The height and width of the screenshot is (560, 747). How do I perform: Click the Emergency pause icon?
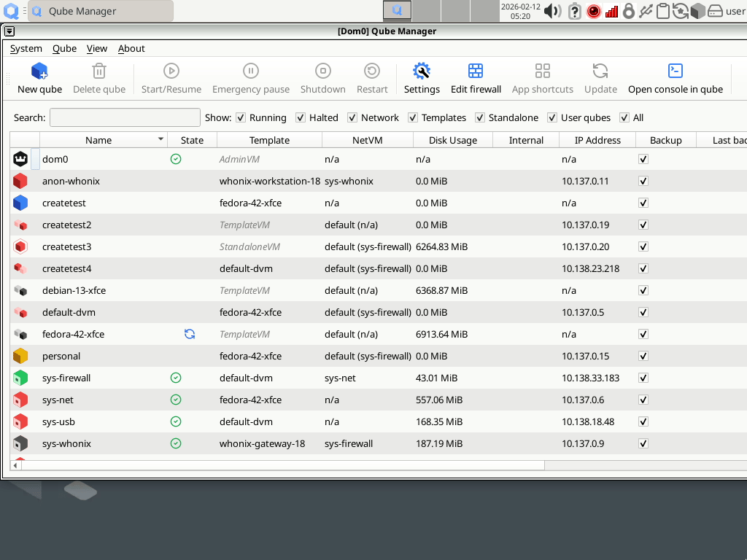point(251,71)
